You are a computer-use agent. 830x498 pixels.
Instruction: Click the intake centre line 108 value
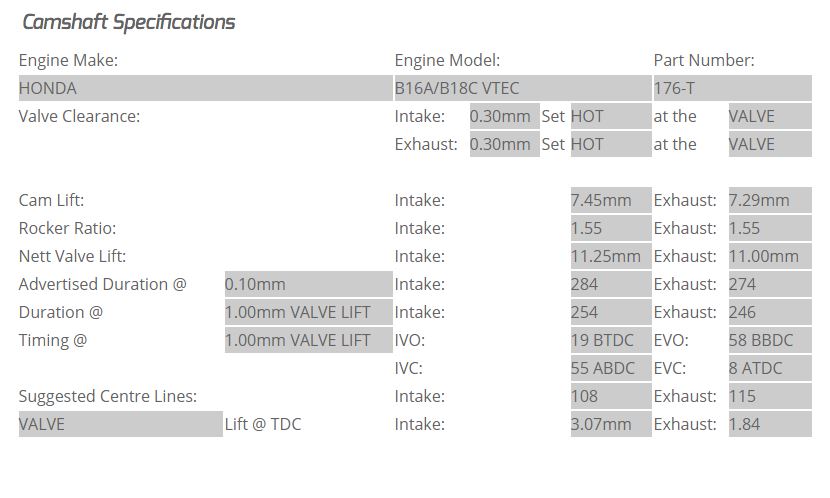coord(611,396)
